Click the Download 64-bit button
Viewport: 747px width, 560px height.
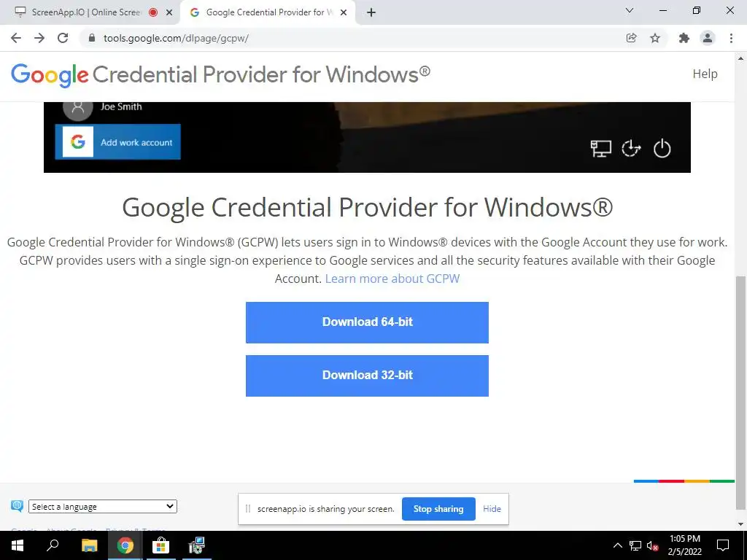coord(368,322)
